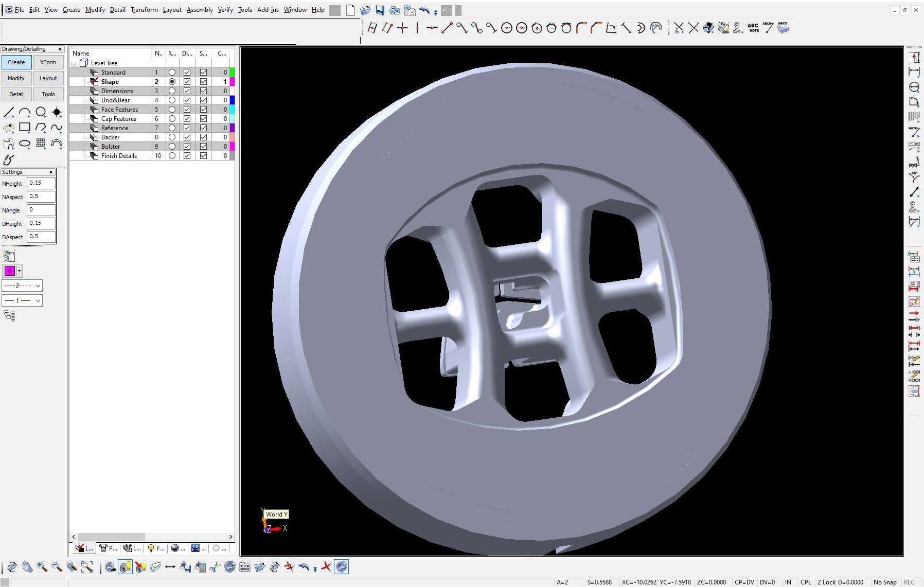Screen dimensions: 924x587
Task: Select the Backer level active radio button
Action: pyautogui.click(x=172, y=137)
